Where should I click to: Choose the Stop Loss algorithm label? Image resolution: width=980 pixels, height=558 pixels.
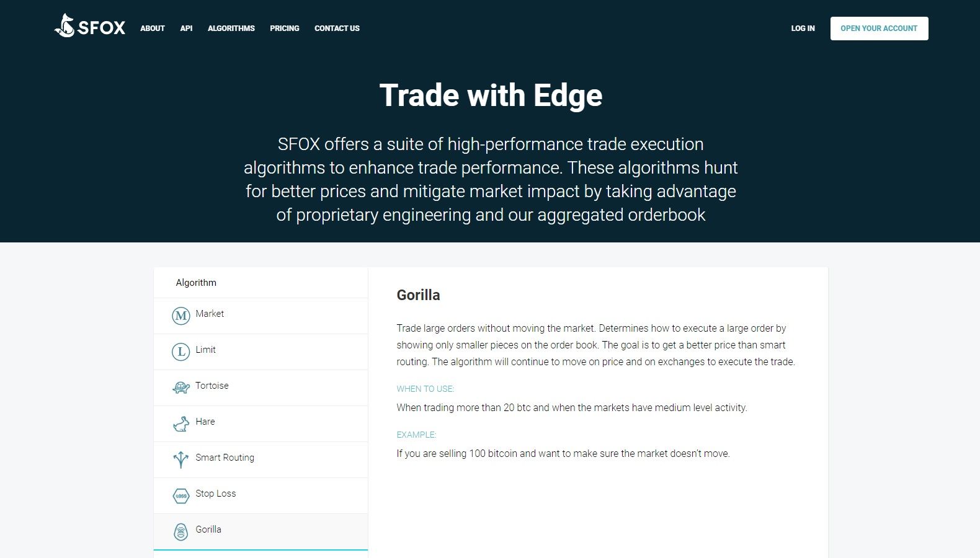(x=216, y=494)
